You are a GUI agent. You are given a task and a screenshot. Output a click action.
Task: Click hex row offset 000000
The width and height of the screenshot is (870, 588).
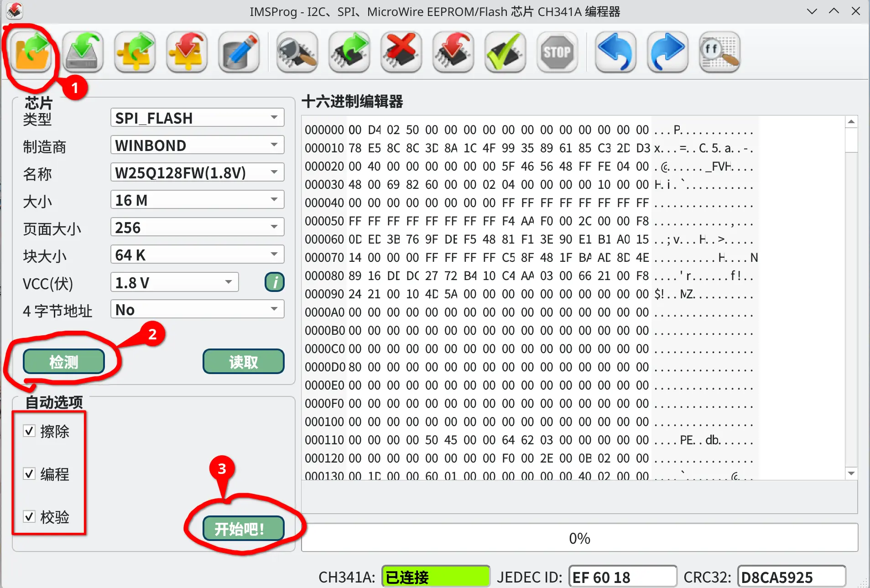[324, 130]
